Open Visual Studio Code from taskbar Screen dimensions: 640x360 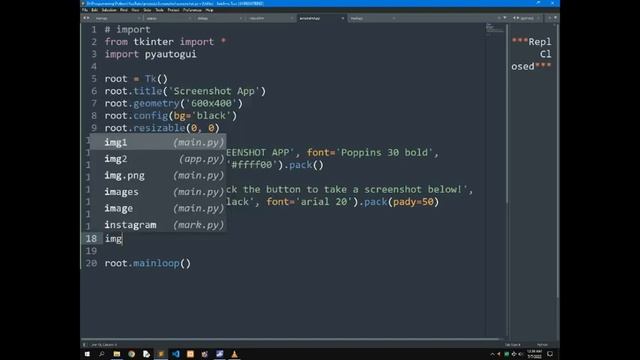coord(176,354)
